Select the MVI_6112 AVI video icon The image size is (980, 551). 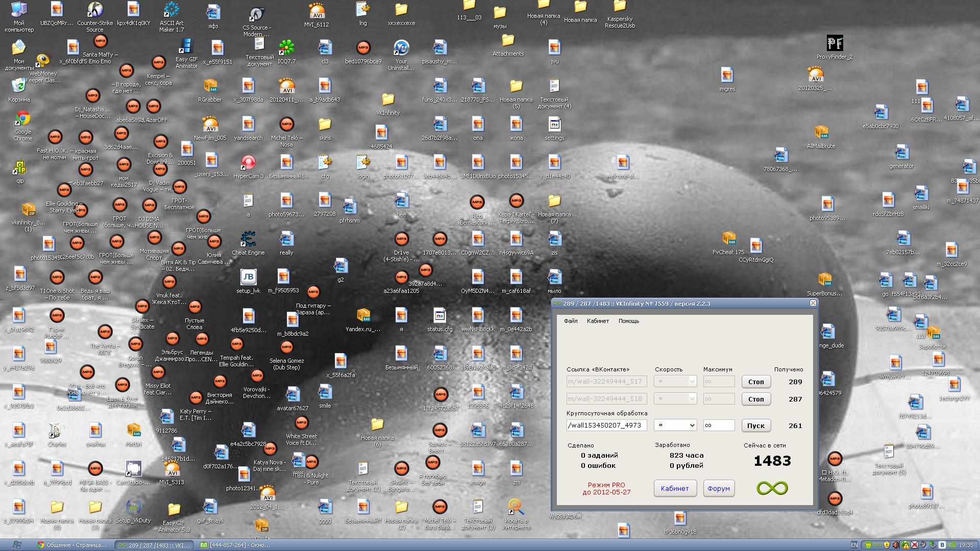click(x=316, y=15)
